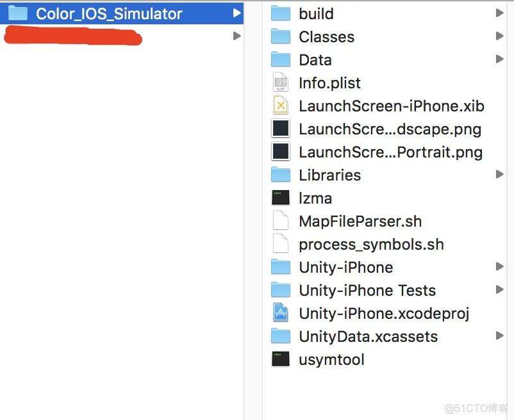Select the usymtool file name
This screenshot has height=420, width=514.
[331, 360]
